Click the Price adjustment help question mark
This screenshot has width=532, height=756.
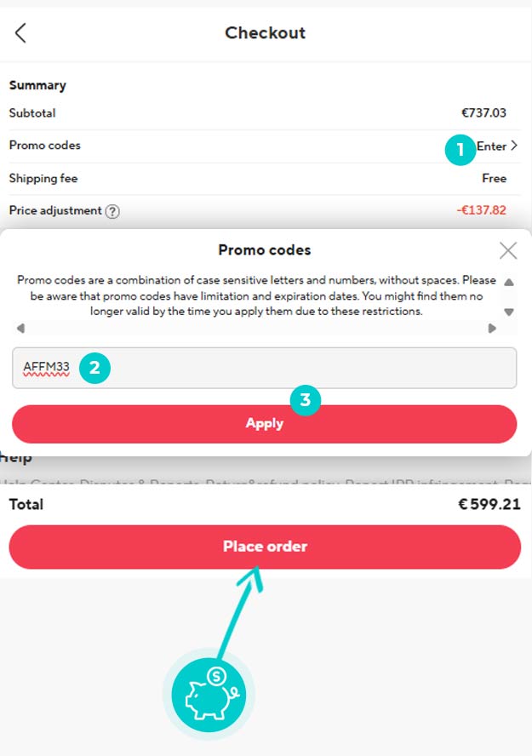point(112,211)
